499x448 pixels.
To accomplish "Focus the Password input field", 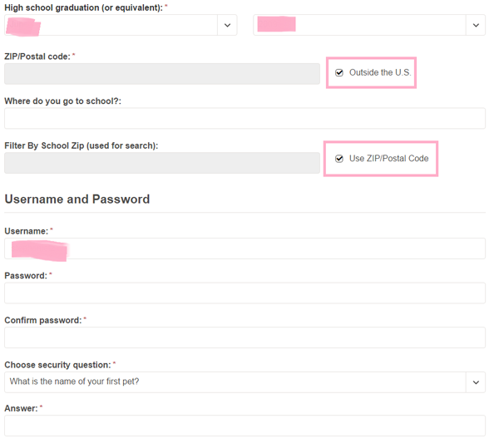I will tap(245, 293).
